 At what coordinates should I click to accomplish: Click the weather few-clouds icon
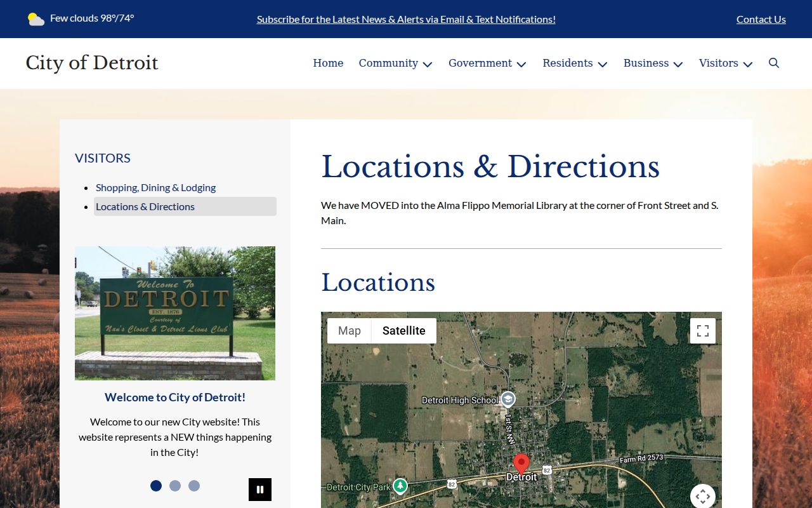click(x=36, y=19)
